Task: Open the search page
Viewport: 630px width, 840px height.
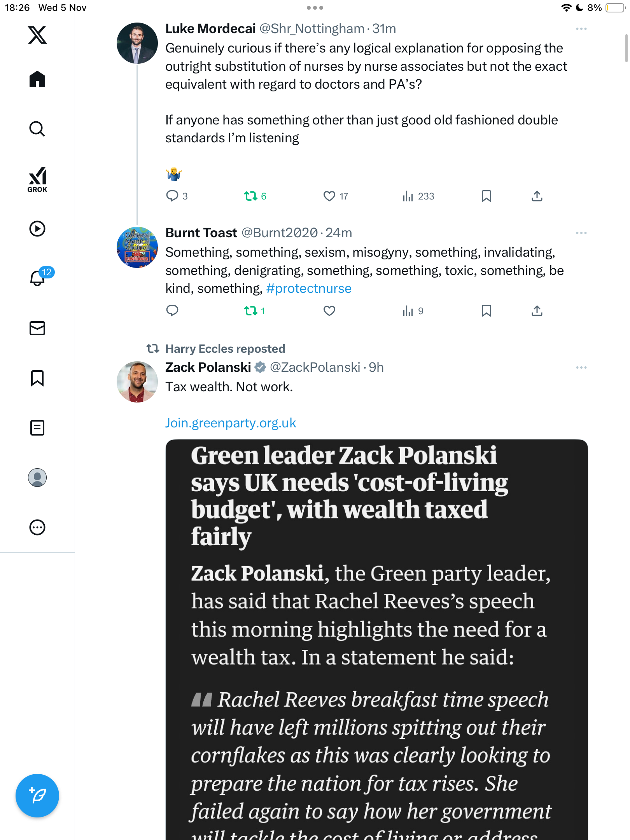Action: coord(37,129)
